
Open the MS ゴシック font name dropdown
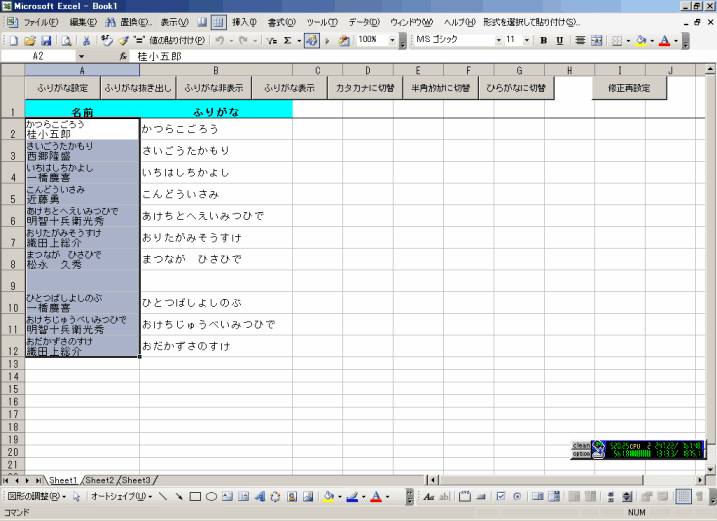498,40
